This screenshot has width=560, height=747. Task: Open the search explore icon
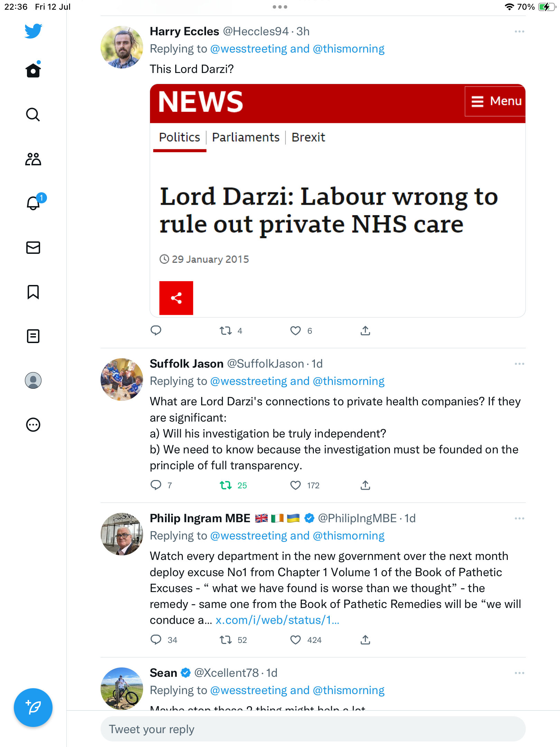click(33, 114)
